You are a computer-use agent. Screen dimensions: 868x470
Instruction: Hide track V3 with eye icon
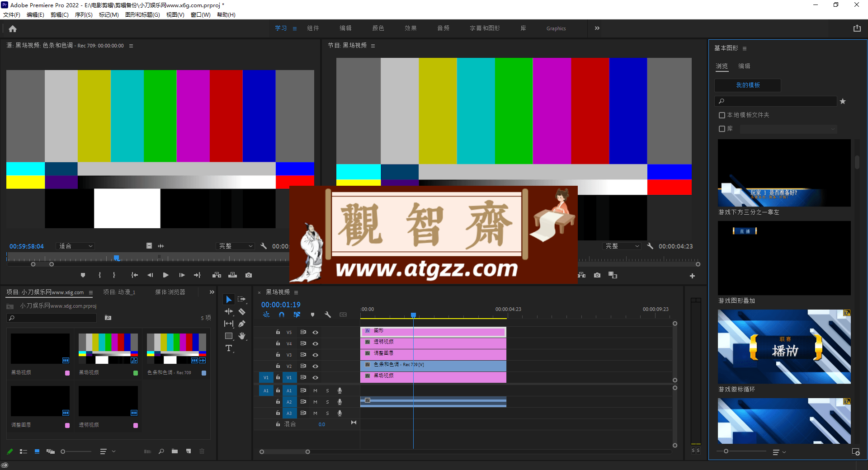click(x=316, y=355)
